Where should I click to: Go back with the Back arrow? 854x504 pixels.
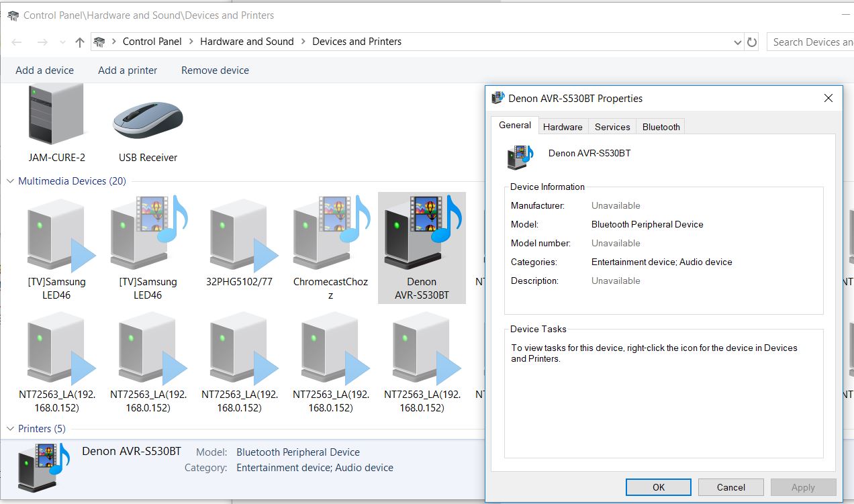[x=17, y=42]
